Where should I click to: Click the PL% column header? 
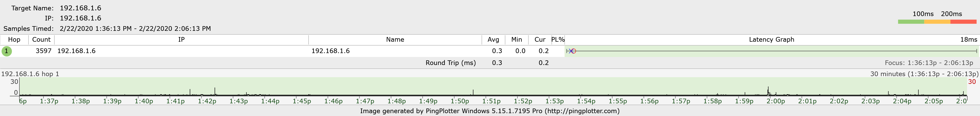[x=558, y=40]
